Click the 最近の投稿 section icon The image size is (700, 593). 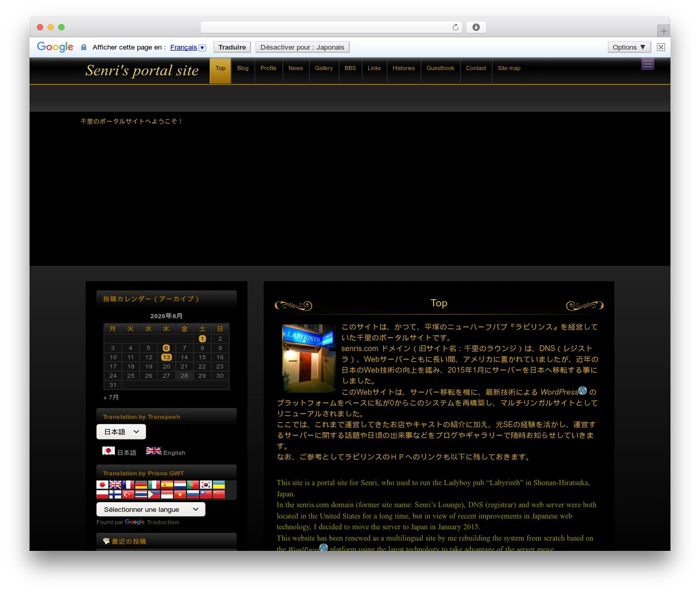[106, 541]
